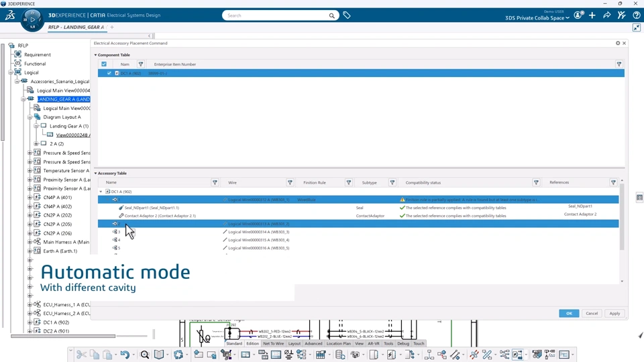
Task: Switch to the Standard toolbar tab
Action: [234, 343]
